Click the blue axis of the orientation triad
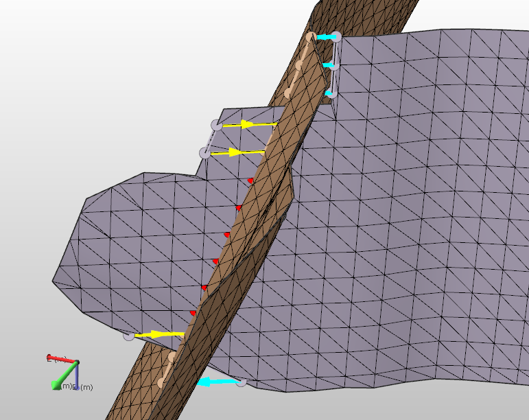The image size is (529, 420). tap(76, 377)
